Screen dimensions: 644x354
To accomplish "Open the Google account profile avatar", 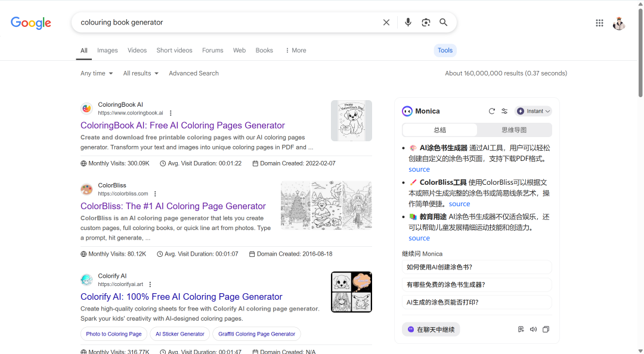I will click(x=619, y=23).
